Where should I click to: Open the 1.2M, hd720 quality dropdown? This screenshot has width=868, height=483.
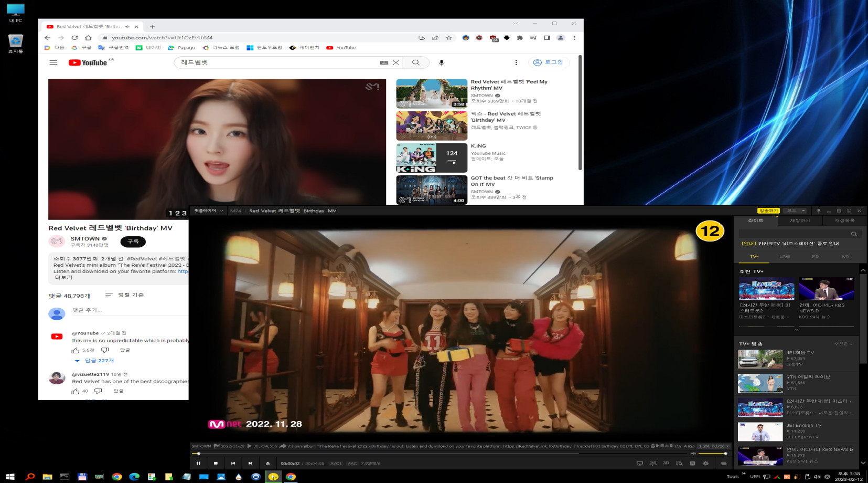(x=714, y=446)
